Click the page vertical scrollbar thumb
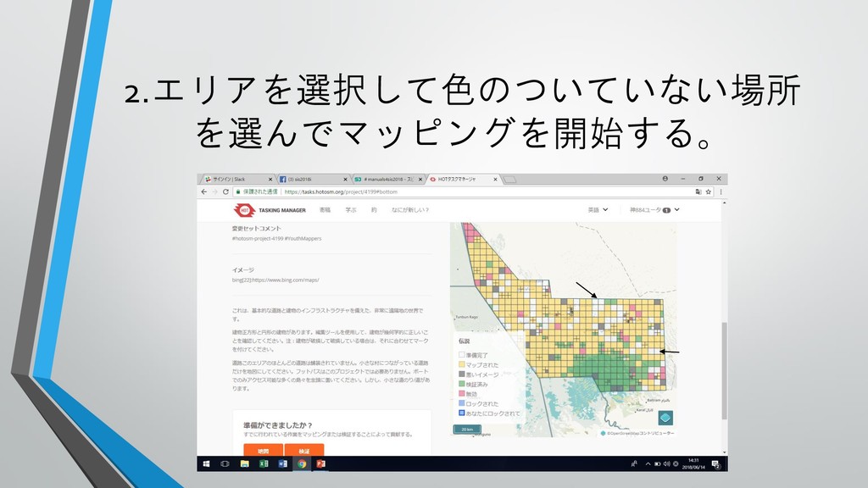The height and width of the screenshot is (488, 868). 724,371
